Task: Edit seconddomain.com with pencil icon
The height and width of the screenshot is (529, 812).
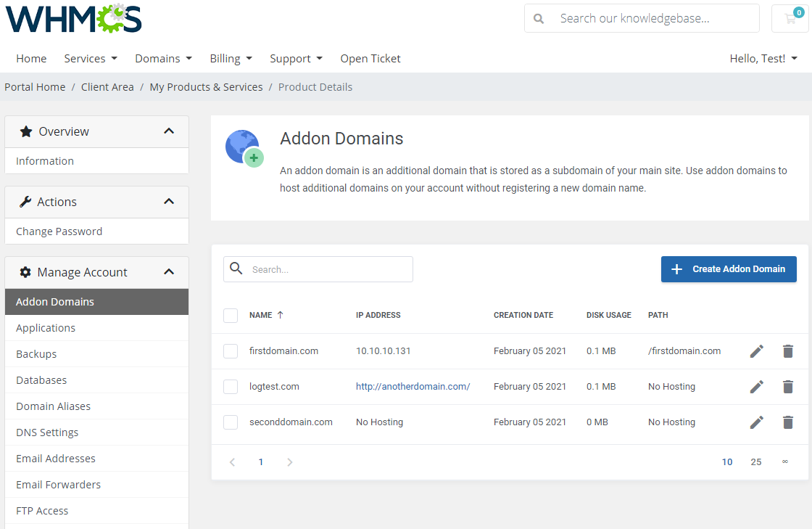Action: (757, 422)
